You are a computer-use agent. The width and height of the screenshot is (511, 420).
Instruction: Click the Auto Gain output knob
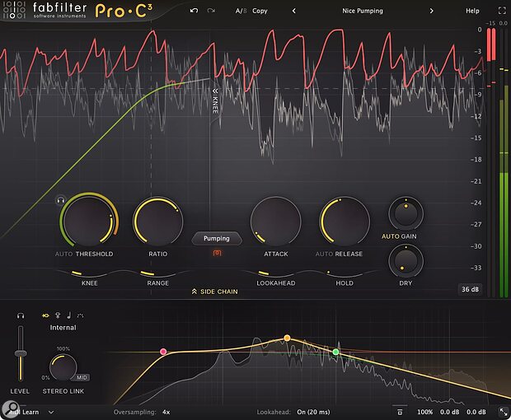(x=406, y=213)
